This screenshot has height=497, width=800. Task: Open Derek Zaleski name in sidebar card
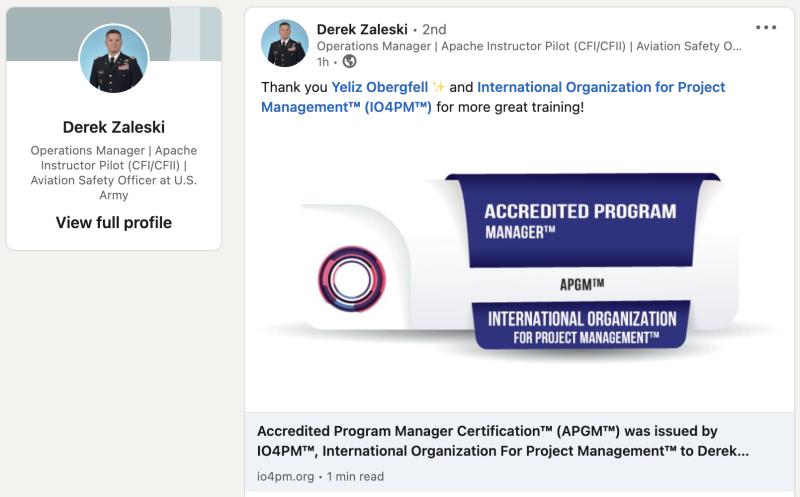coord(114,127)
